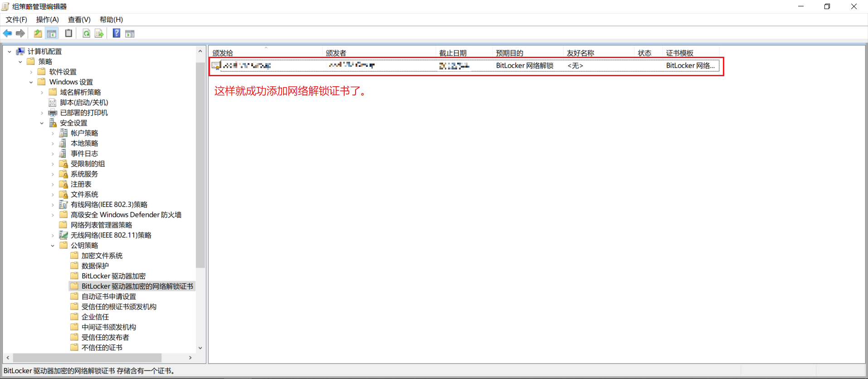This screenshot has height=379, width=868.
Task: Toggle the show/hide Action pane icon
Action: 130,33
